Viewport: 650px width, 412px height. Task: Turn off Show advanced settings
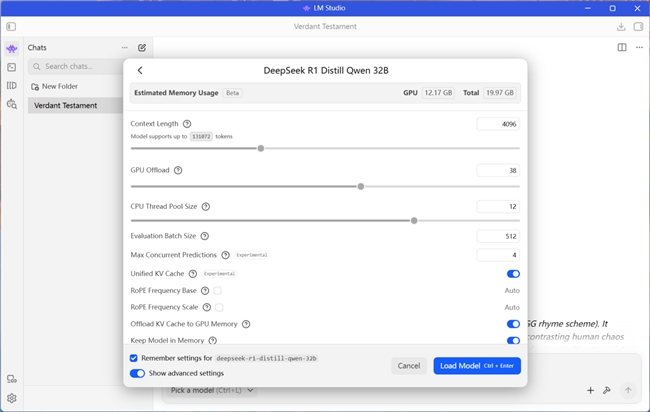(x=137, y=374)
